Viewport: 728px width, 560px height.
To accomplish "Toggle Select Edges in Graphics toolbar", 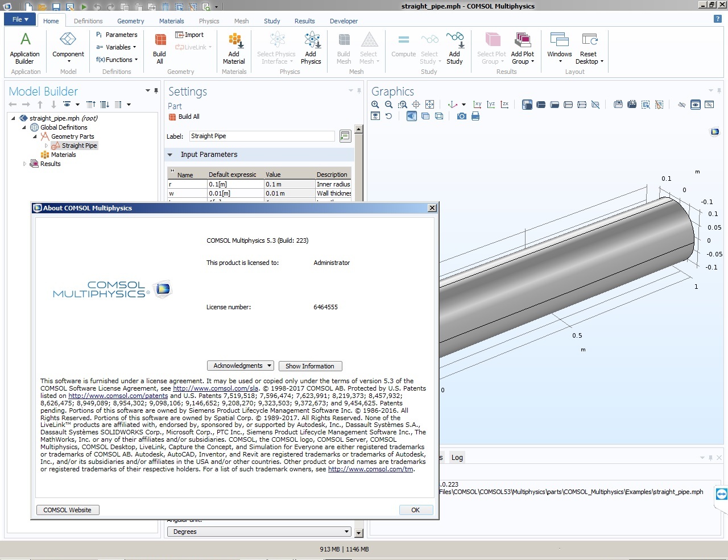I will coord(568,105).
